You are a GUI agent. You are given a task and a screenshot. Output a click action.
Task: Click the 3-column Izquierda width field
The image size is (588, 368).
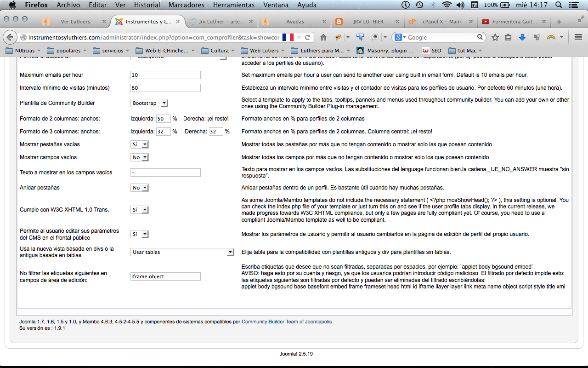(x=164, y=132)
